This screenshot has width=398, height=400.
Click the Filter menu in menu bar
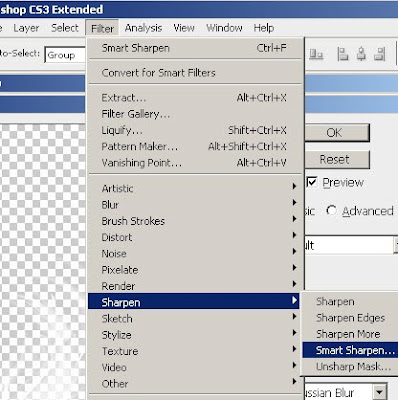[102, 28]
